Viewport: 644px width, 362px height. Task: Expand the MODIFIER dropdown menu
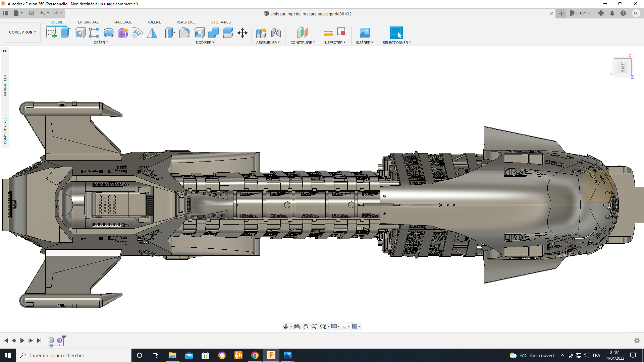[x=205, y=43]
